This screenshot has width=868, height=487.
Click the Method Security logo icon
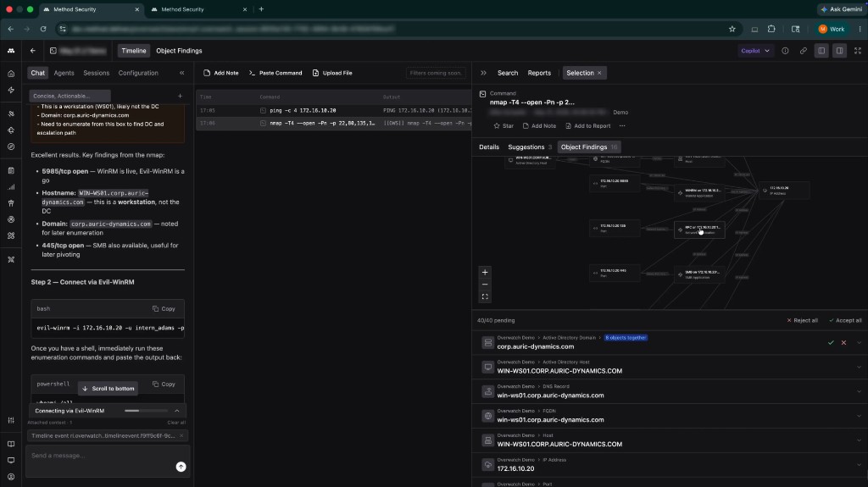[11, 50]
